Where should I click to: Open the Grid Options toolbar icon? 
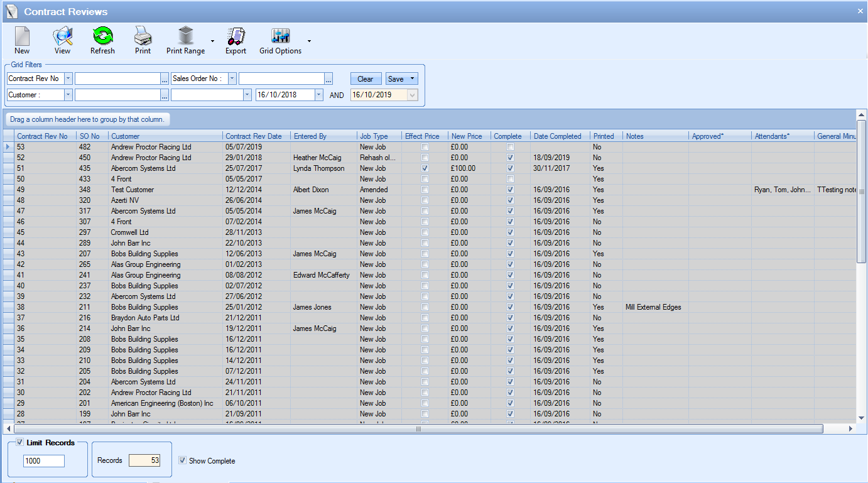point(280,36)
